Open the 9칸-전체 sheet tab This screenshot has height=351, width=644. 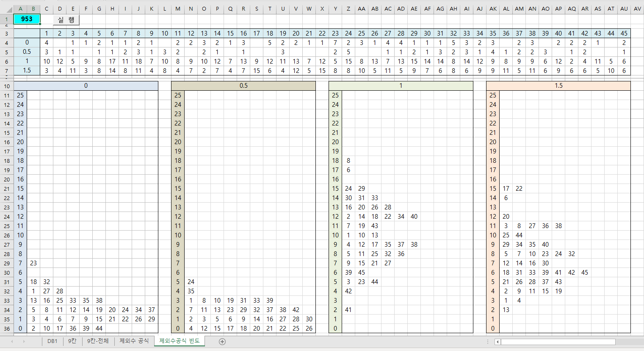[98, 341]
